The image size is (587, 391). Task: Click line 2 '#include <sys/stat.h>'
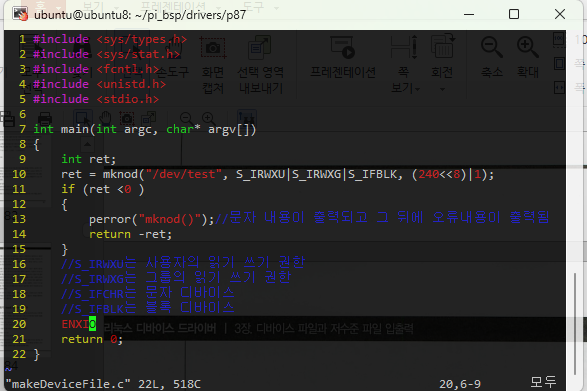point(106,54)
